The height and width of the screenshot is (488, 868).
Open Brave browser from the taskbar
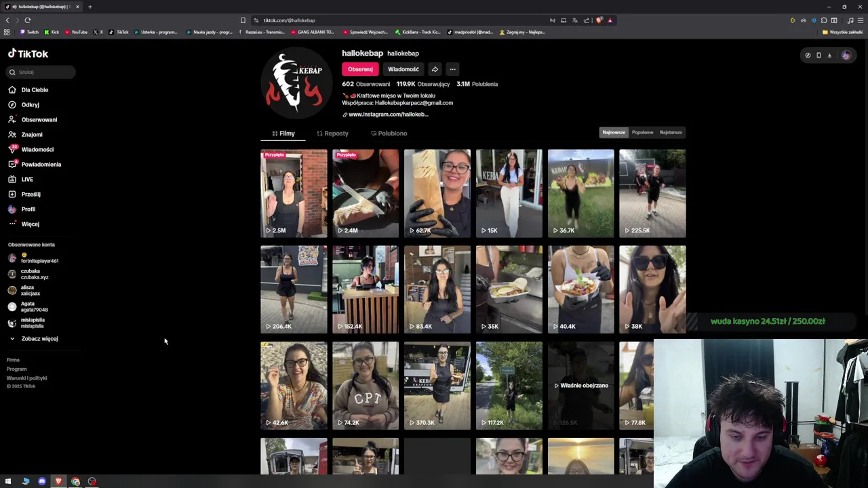58,481
